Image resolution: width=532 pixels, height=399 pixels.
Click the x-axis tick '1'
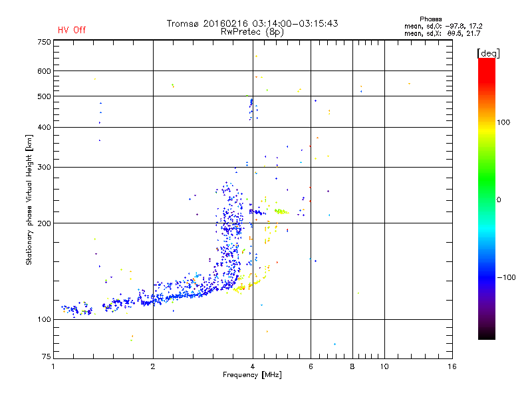tap(54, 366)
